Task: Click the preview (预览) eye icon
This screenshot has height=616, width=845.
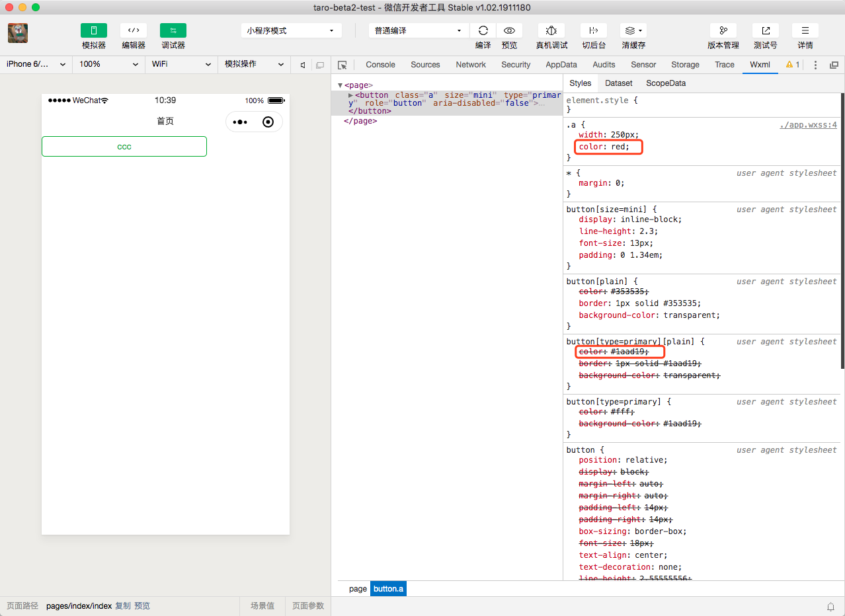Action: click(x=509, y=30)
